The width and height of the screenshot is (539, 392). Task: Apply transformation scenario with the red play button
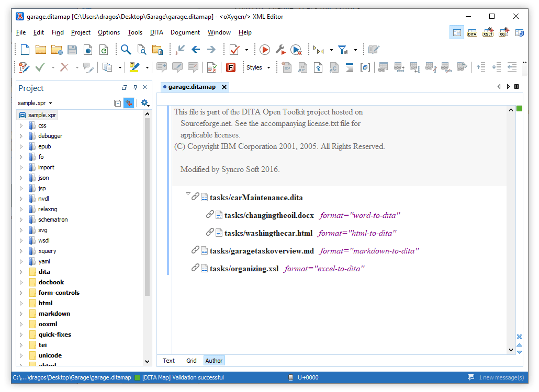coord(265,50)
